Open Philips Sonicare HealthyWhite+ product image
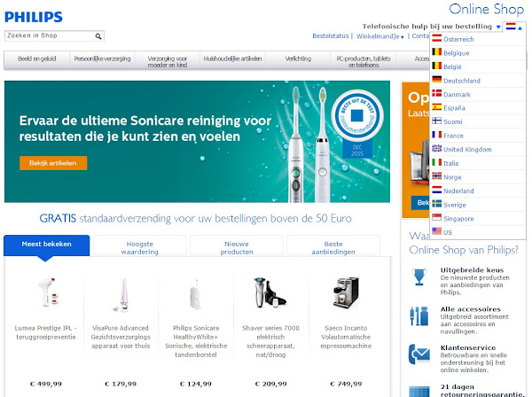This screenshot has height=397, width=532. click(x=195, y=293)
